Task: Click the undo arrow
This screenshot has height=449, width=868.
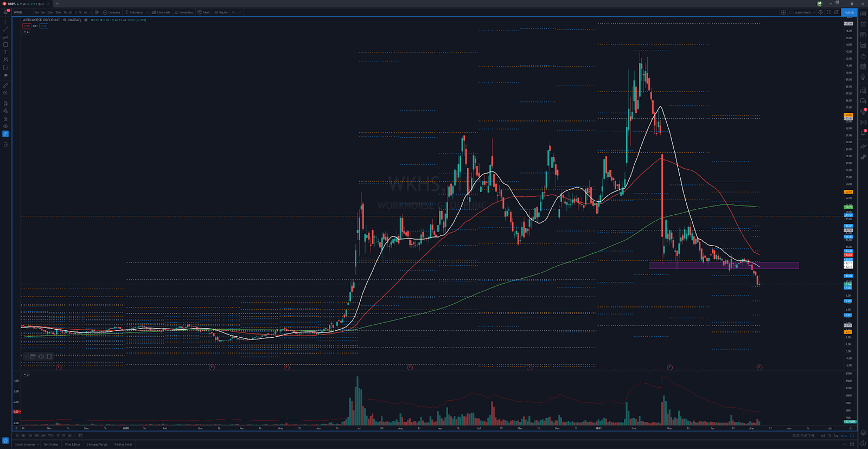Action: pyautogui.click(x=233, y=12)
